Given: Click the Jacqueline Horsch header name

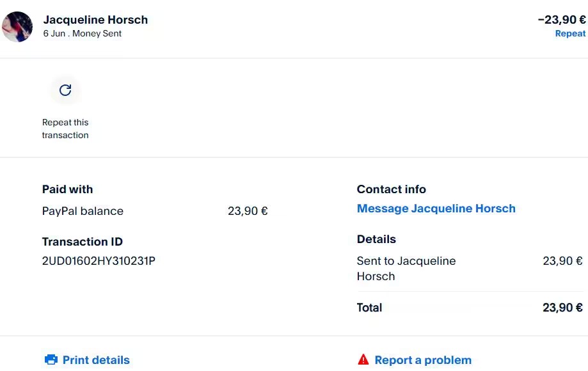Looking at the screenshot, I should tap(95, 20).
